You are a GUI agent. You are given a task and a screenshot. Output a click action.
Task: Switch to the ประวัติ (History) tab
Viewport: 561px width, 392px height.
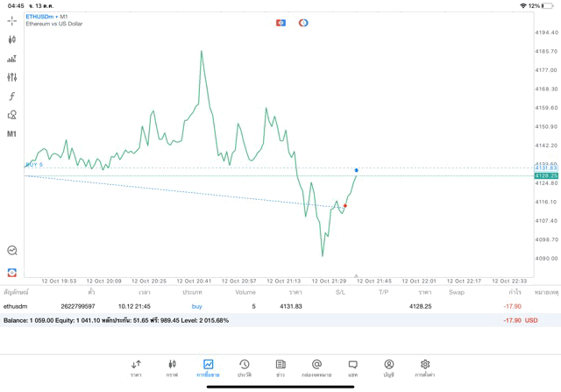click(245, 368)
